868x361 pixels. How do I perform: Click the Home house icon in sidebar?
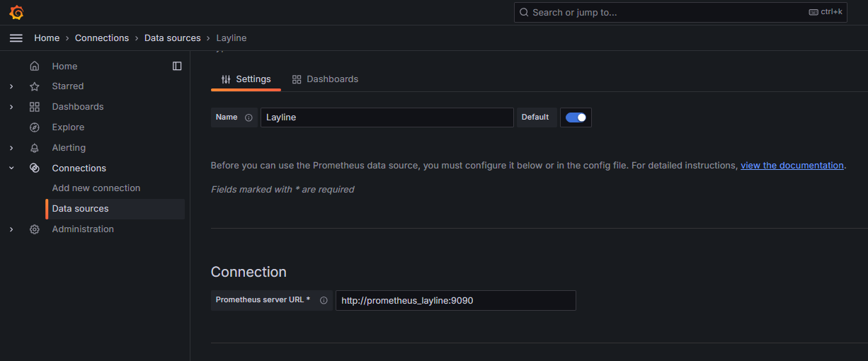click(x=35, y=66)
